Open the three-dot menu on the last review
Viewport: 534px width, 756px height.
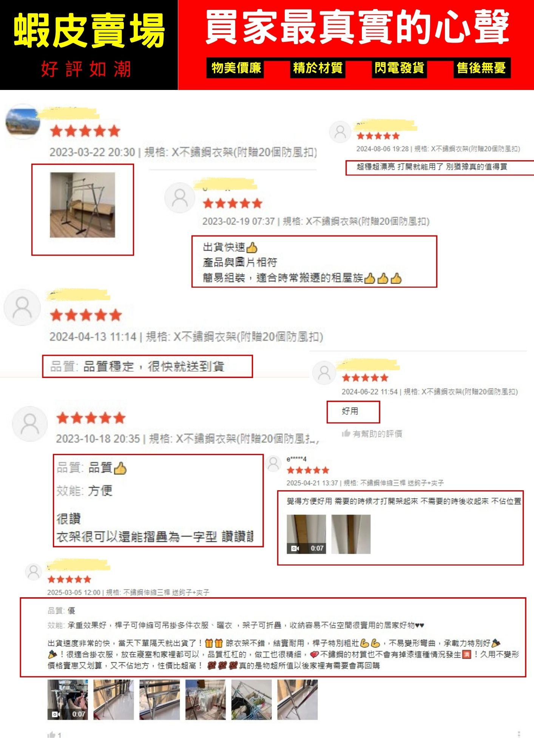click(x=519, y=734)
